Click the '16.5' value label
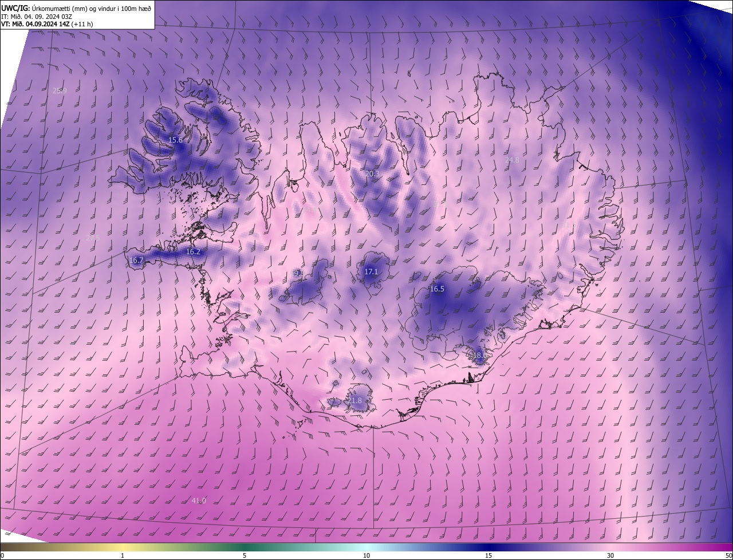Viewport: 733px width, 560px height. tap(437, 289)
